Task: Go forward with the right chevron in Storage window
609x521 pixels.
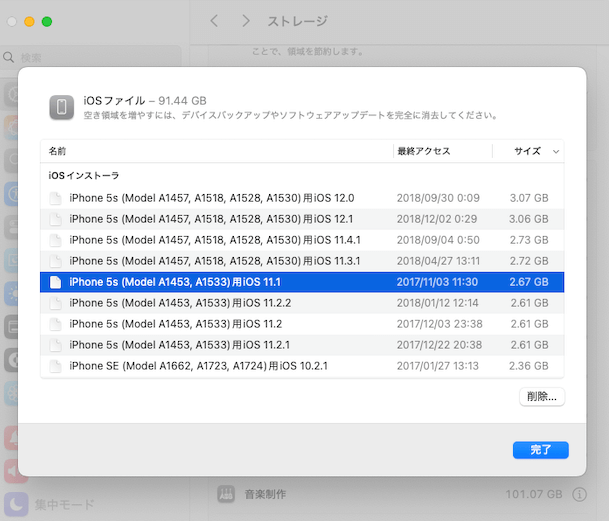Action: [245, 21]
